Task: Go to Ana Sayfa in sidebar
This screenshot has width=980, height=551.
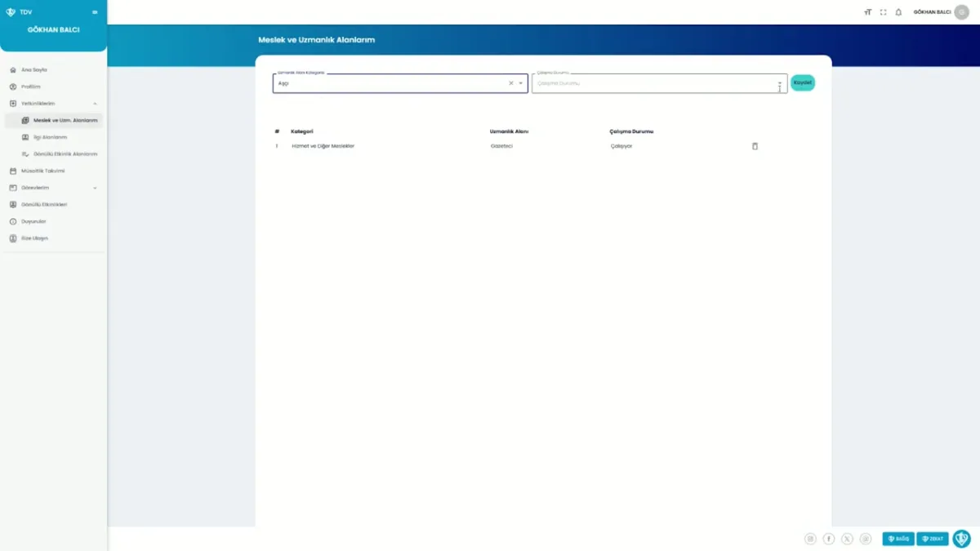Action: pos(33,70)
